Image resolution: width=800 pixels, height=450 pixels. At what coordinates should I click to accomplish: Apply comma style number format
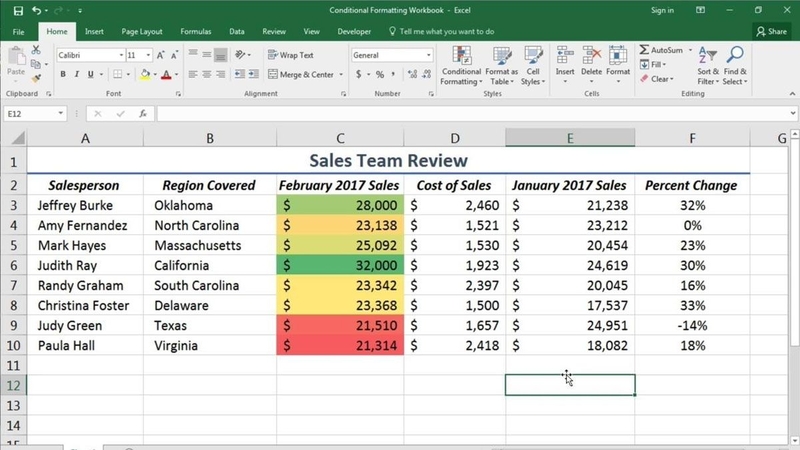393,74
